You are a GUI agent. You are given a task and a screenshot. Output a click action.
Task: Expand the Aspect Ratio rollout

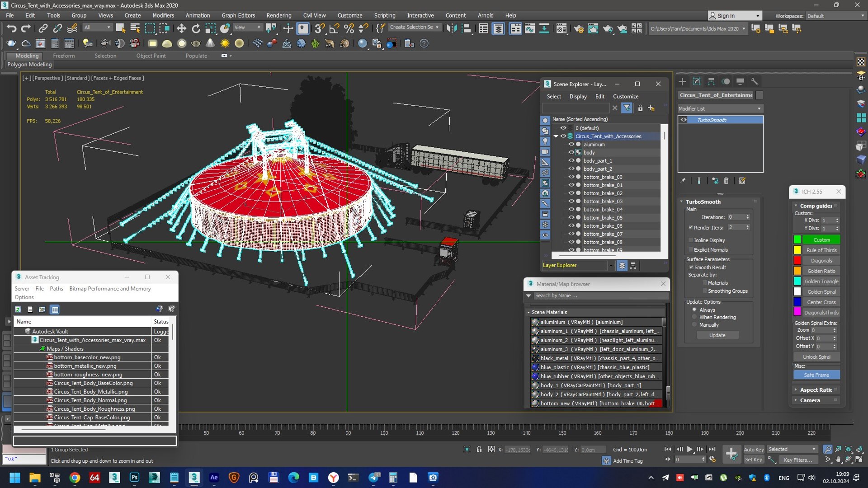tap(816, 389)
